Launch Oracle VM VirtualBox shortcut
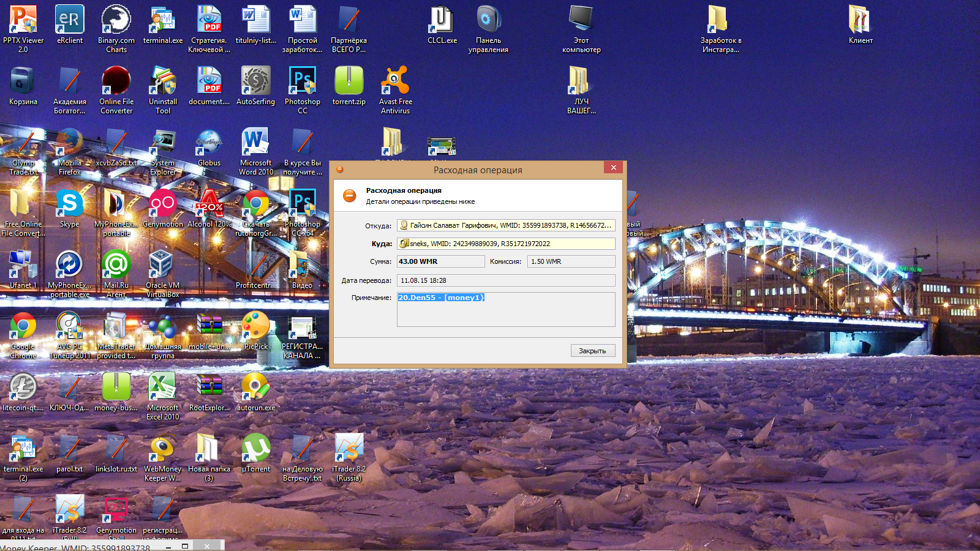The height and width of the screenshot is (551, 980). 163,273
